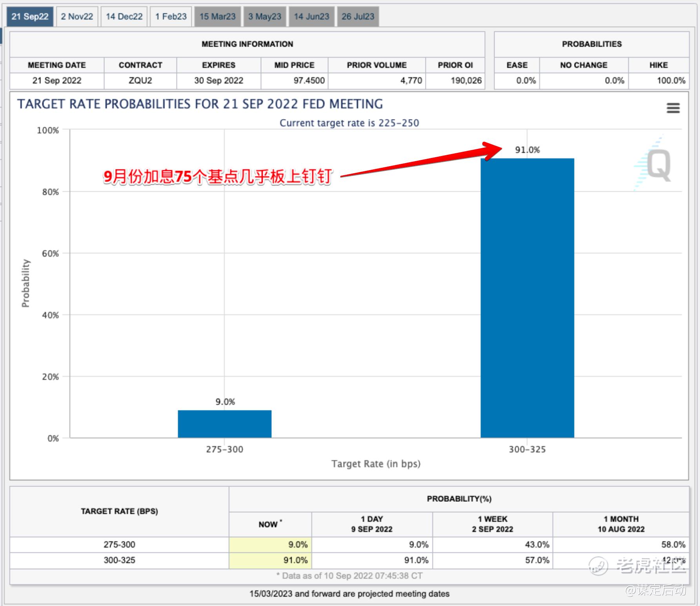Open the 3 May23 tab
The image size is (700, 606).
265,16
